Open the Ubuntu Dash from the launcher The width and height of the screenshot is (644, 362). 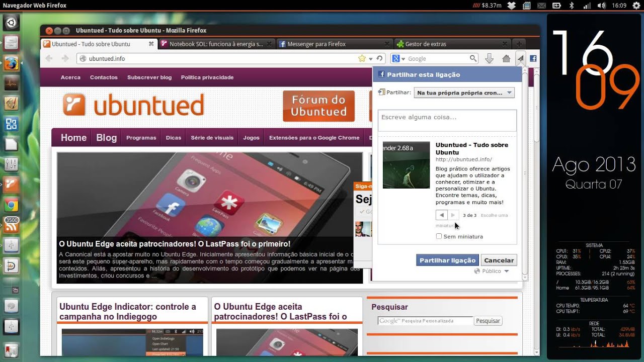11,23
